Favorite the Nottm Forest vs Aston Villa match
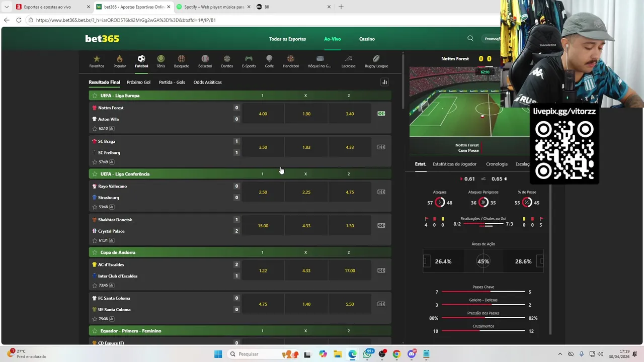Screen dimensions: 644x362 (95, 129)
